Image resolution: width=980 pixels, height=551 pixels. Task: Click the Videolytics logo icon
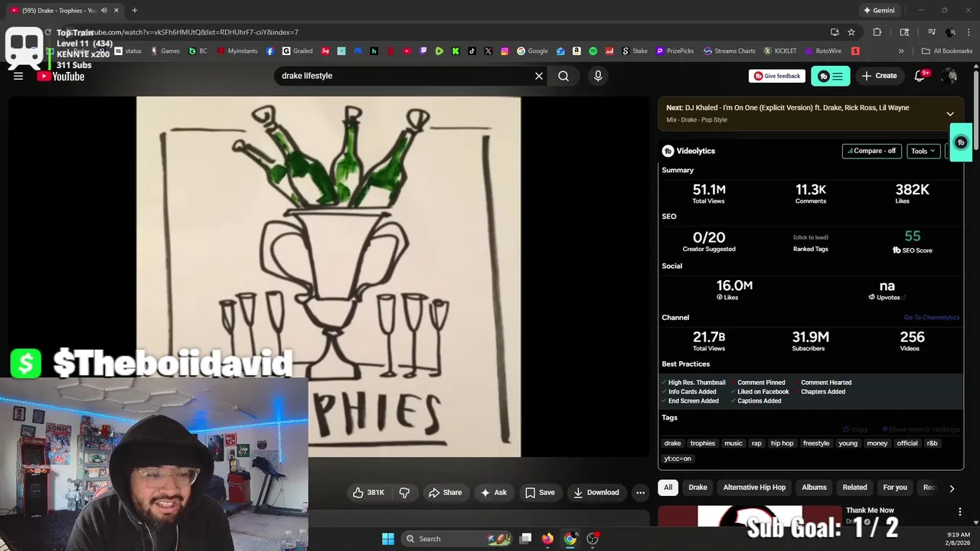tap(668, 151)
